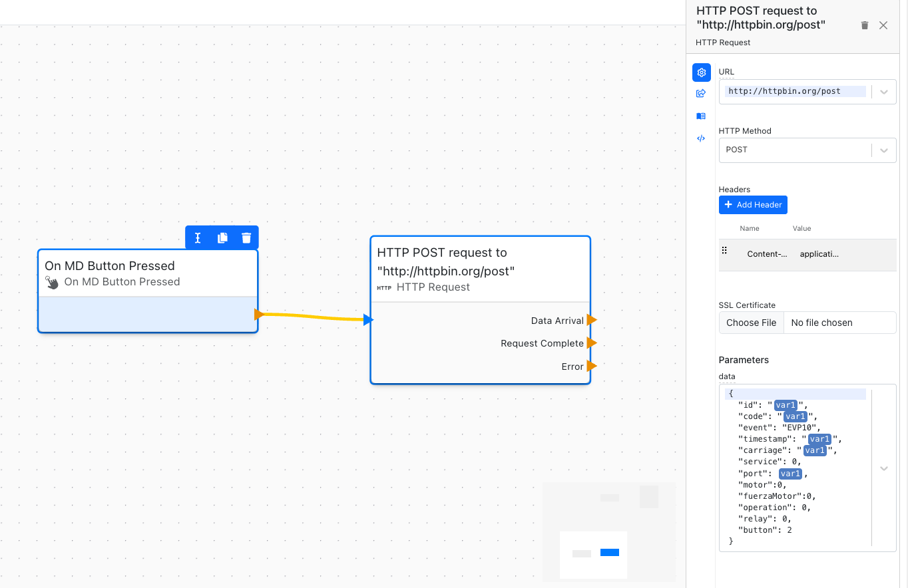Expand the URL dropdown arrow

click(x=884, y=92)
